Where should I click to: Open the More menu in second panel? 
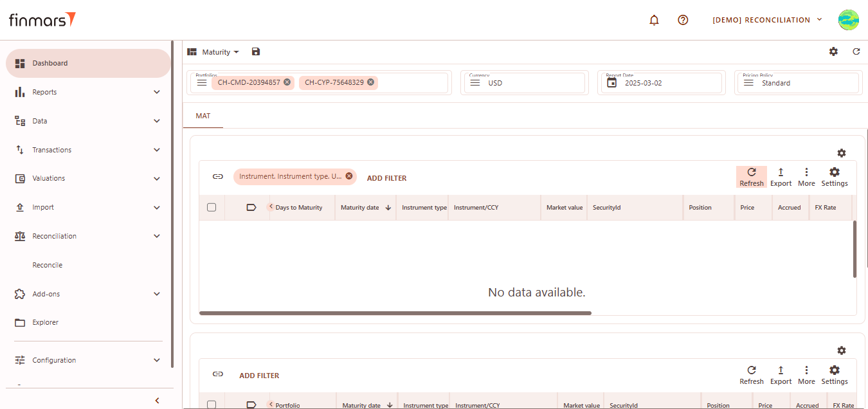point(806,375)
